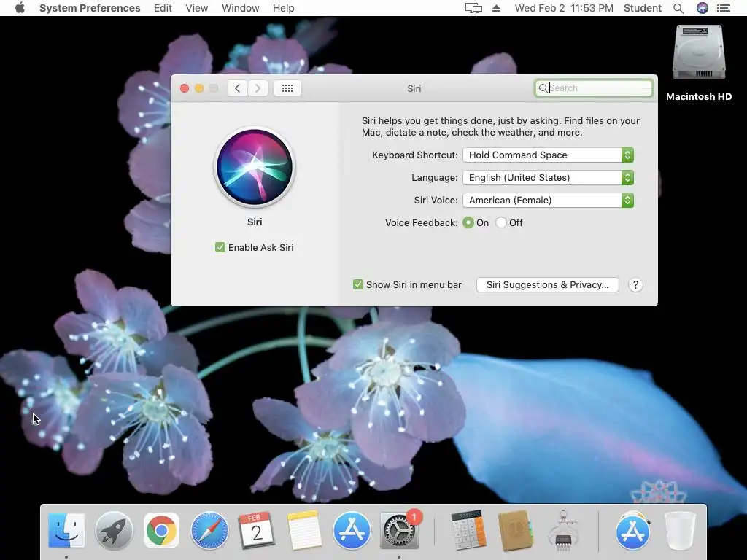Open the Window menu
Image resolution: width=747 pixels, height=560 pixels.
click(241, 8)
